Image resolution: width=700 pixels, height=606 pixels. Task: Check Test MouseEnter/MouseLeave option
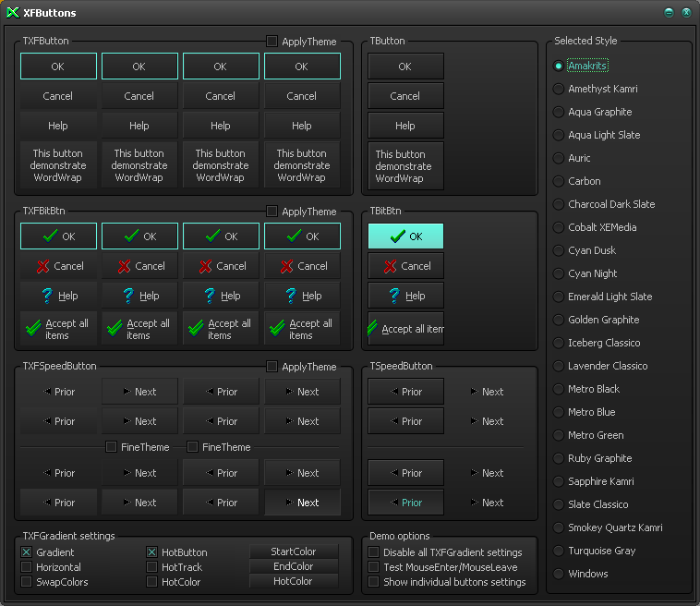(x=374, y=567)
